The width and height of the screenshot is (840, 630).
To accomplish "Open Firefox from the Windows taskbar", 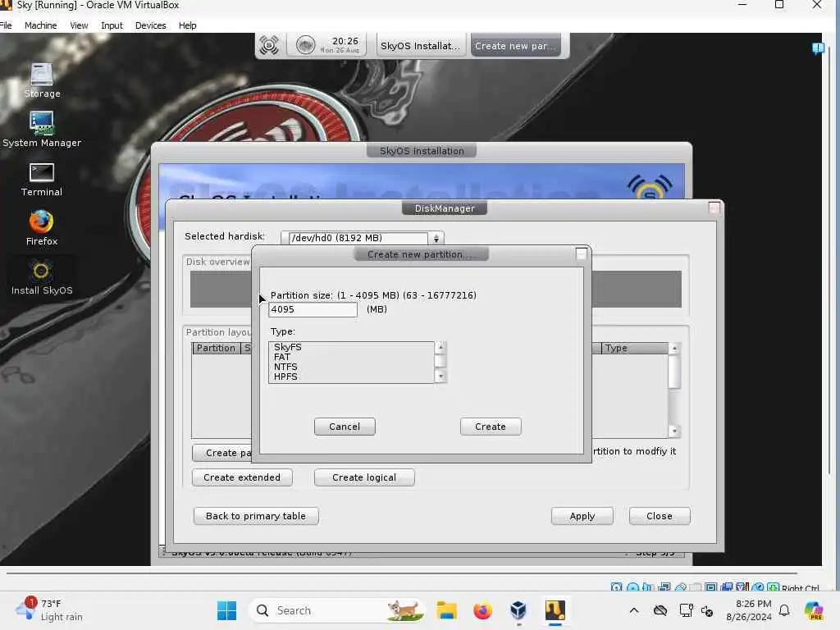I will [482, 610].
